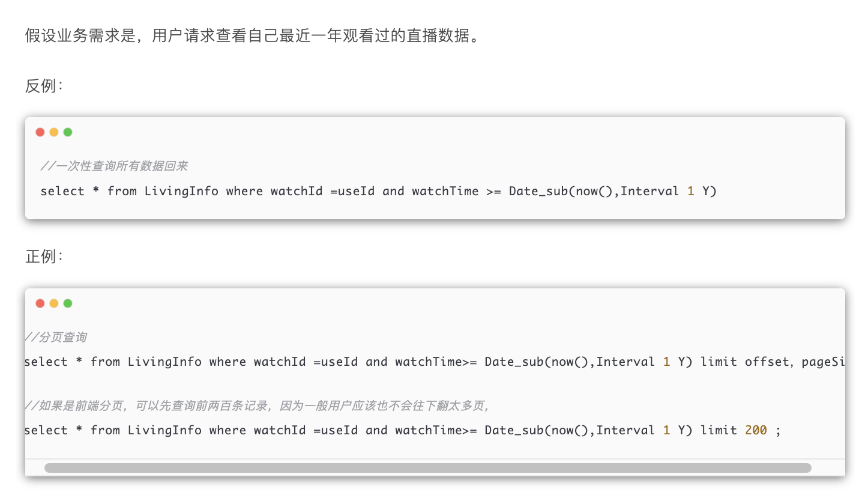This screenshot has width=868, height=501.
Task: Click the select statement in the first code block
Action: pos(62,191)
